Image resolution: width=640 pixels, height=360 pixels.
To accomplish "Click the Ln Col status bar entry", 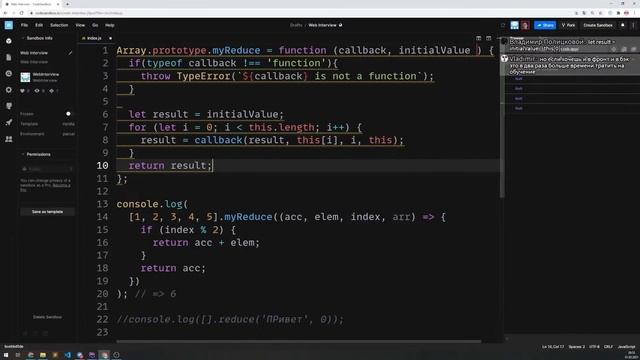I will point(553,347).
